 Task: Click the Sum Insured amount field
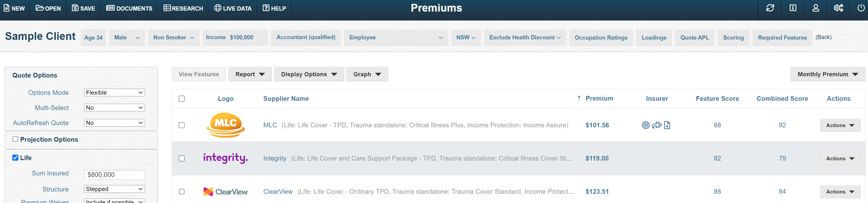(114, 174)
